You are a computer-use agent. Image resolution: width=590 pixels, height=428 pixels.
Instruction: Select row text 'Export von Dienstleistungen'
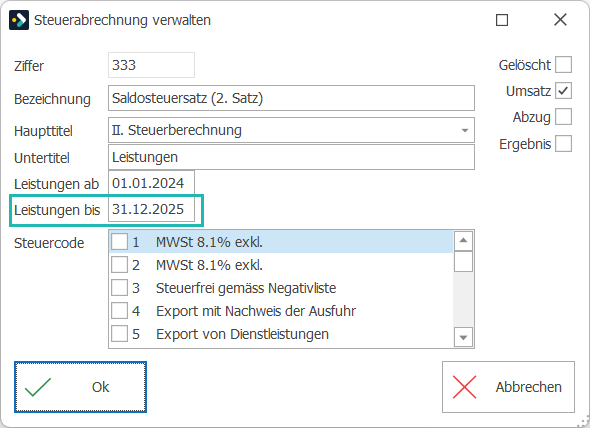243,334
